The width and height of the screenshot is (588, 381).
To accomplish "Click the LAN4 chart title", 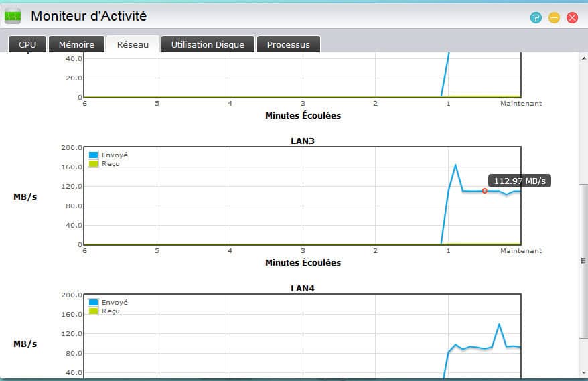I will tap(303, 289).
